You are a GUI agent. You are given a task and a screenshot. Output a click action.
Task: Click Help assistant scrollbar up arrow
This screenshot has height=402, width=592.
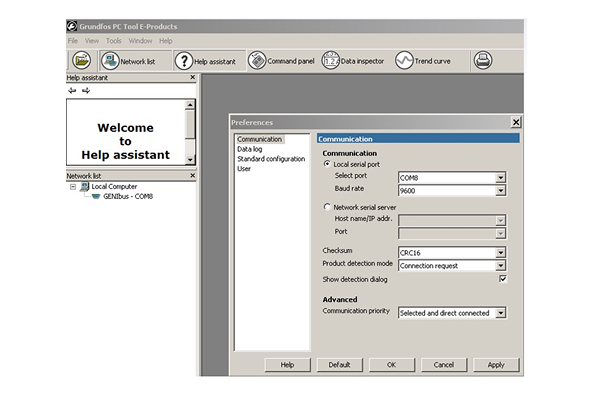[190, 105]
